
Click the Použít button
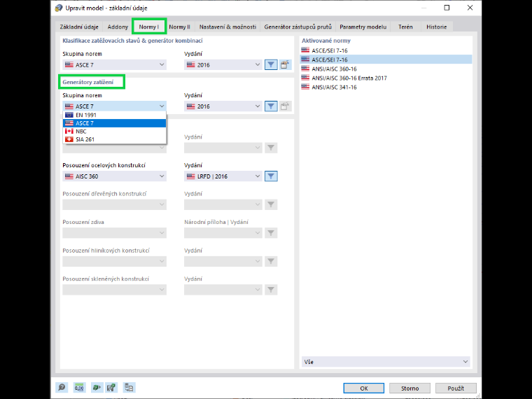pos(456,388)
